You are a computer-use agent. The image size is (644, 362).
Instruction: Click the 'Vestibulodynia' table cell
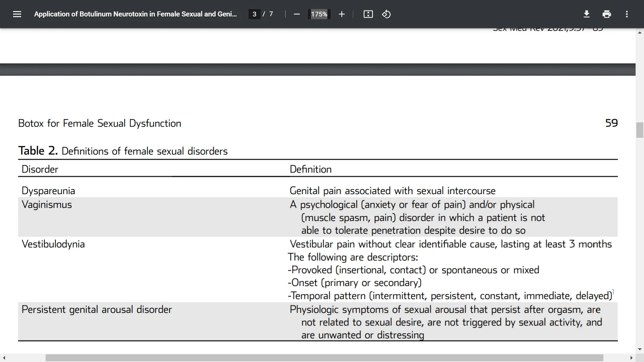click(53, 244)
